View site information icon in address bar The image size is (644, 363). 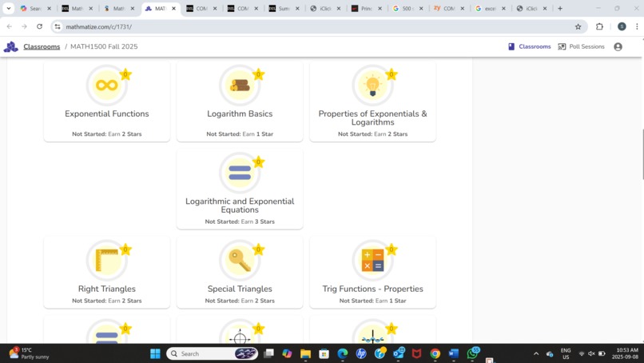point(58,26)
